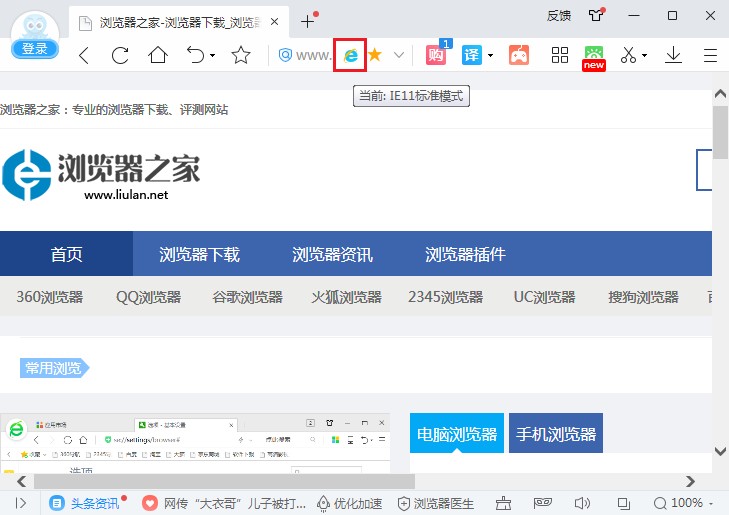Image resolution: width=729 pixels, height=515 pixels.
Task: Select the 首页 navigation tab
Action: (66, 254)
